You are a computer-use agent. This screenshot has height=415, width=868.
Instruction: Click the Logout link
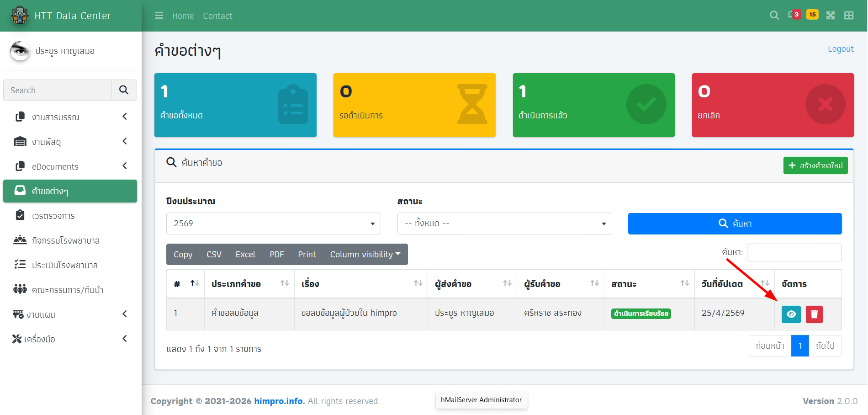pyautogui.click(x=840, y=49)
